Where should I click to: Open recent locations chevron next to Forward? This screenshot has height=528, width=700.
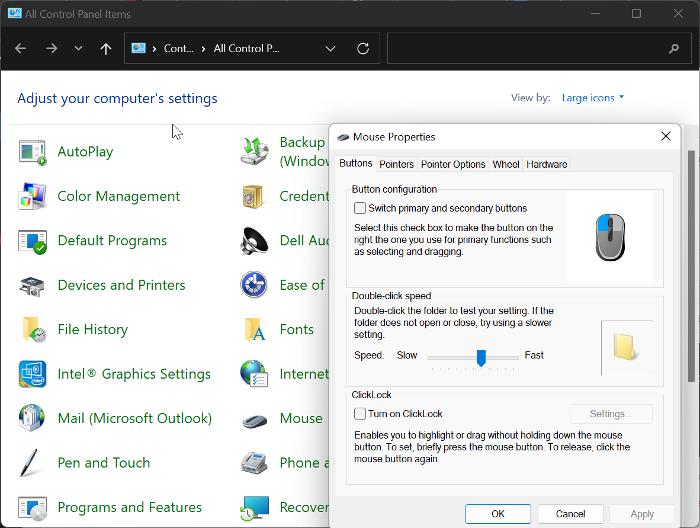[x=78, y=48]
